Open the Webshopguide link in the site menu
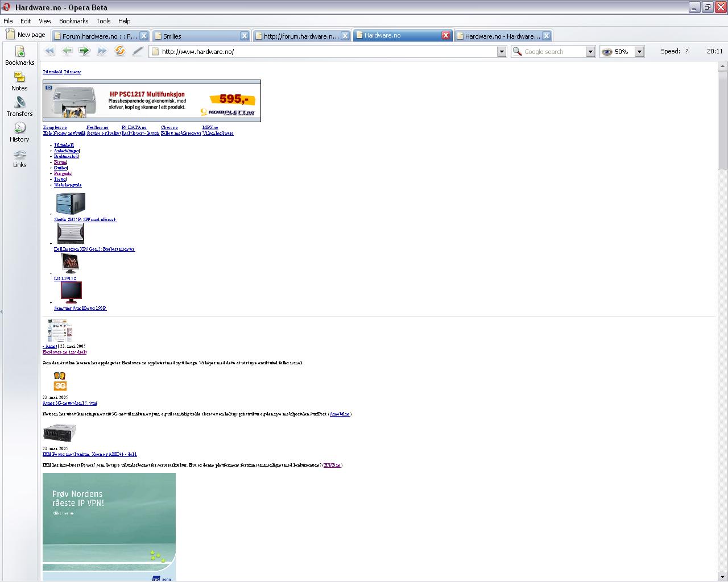728x582 pixels. point(68,185)
